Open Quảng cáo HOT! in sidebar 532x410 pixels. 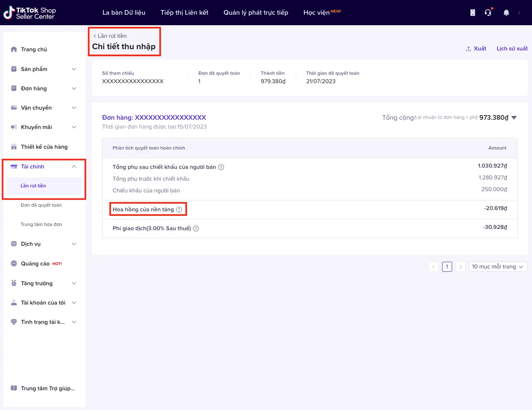coord(42,263)
